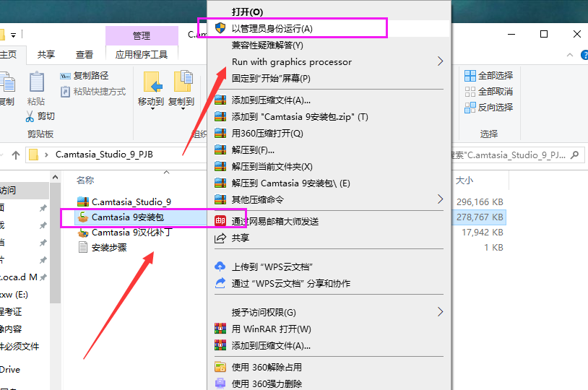588x390 pixels.
Task: Click the 反向选择 button label
Action: pos(496,108)
